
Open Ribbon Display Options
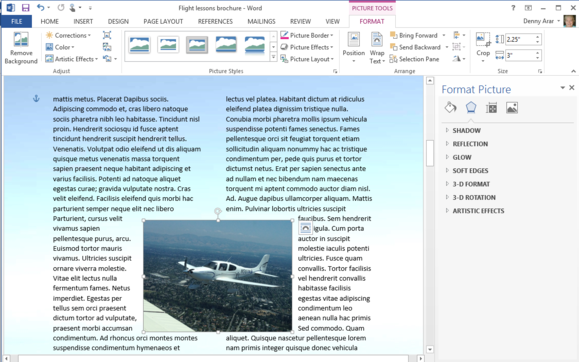[x=528, y=8]
